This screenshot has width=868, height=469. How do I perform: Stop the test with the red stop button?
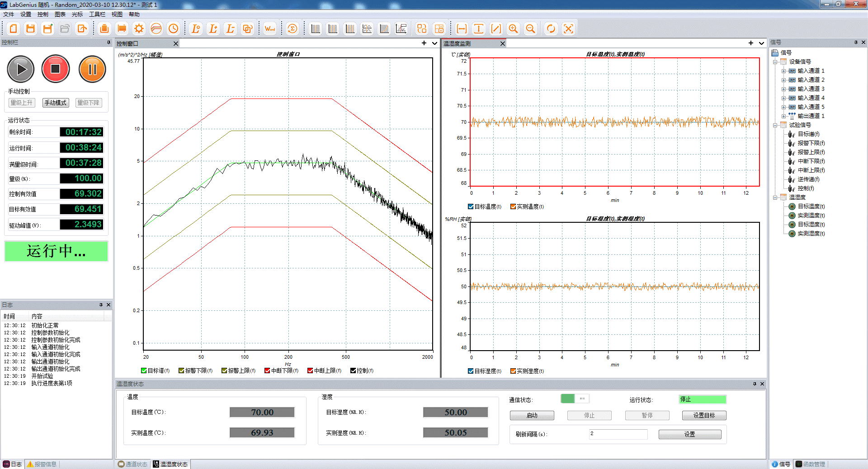[x=56, y=69]
